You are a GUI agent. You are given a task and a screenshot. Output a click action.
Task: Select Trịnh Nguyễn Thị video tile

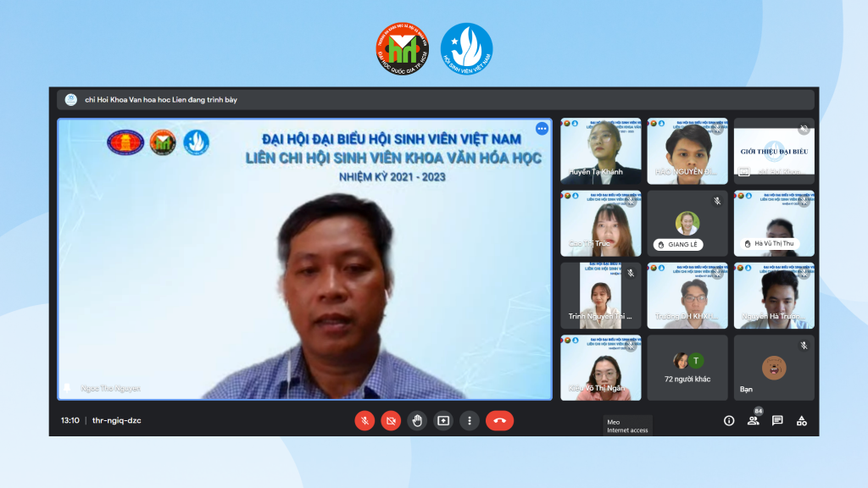pos(601,296)
